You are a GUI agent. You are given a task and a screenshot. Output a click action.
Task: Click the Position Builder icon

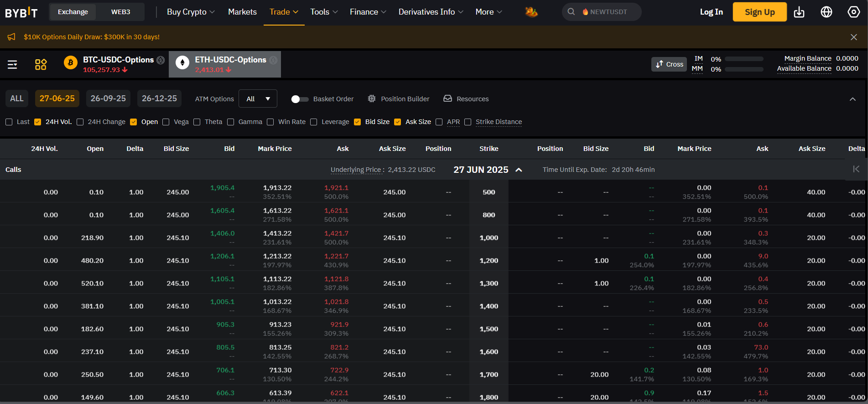(x=372, y=98)
